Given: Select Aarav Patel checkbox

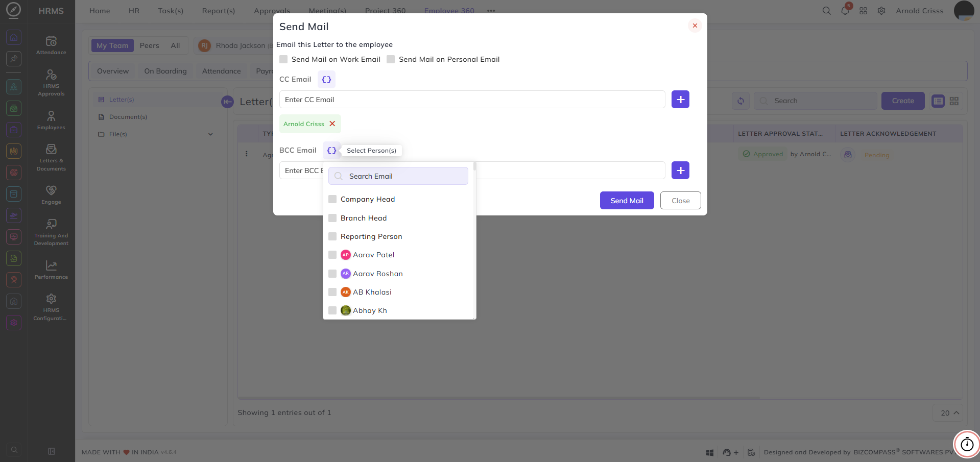Looking at the screenshot, I should pos(332,255).
